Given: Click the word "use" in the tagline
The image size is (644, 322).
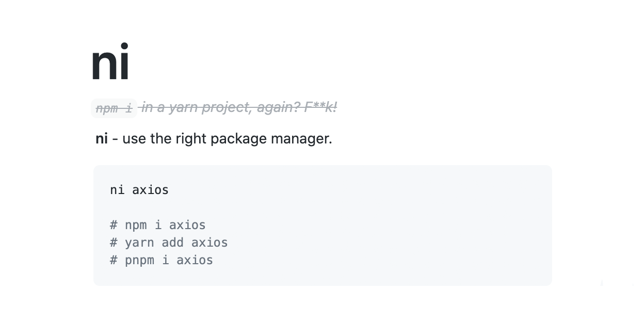Looking at the screenshot, I should (134, 139).
